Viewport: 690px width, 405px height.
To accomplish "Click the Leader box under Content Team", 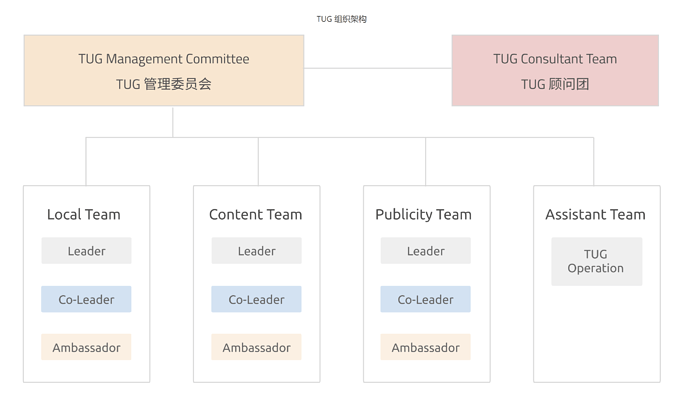I will click(256, 251).
